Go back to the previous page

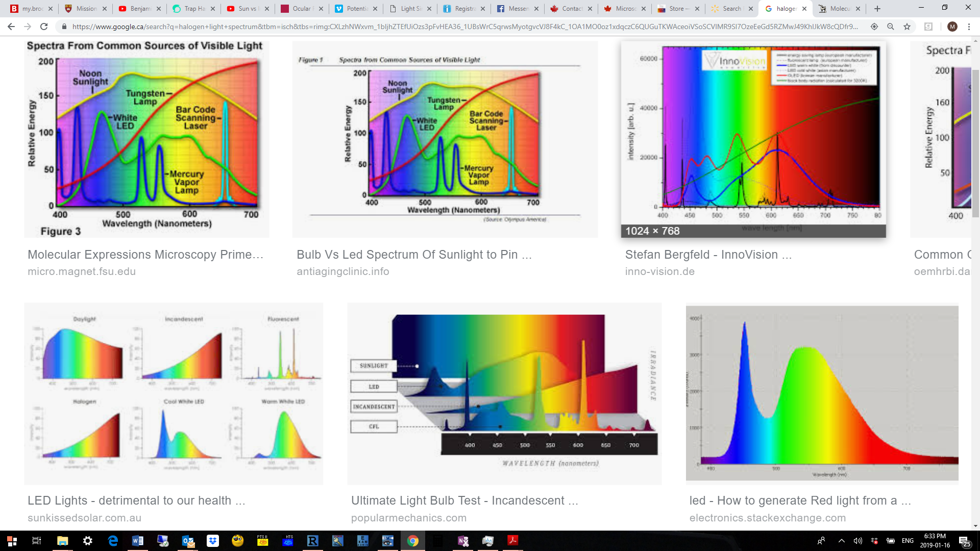click(11, 27)
